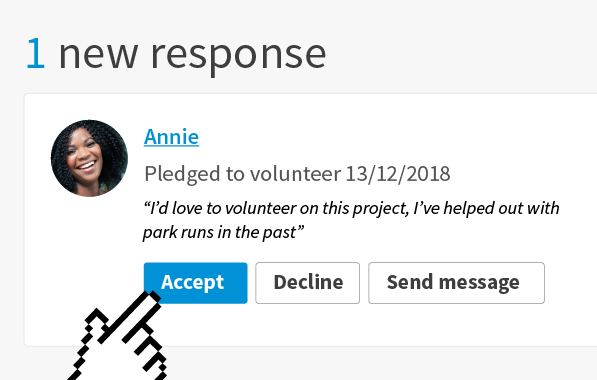Click the word 'Accept' on the blue button
The height and width of the screenshot is (380, 597).
(192, 283)
